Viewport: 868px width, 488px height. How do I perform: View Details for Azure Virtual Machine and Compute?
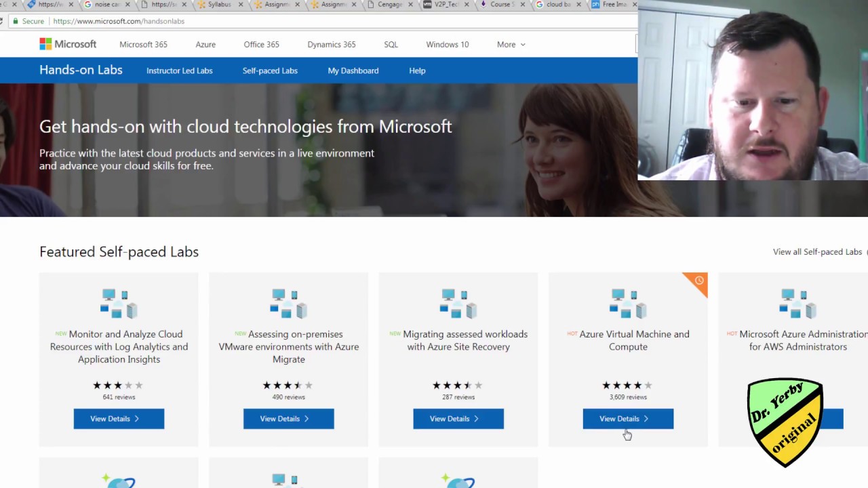coord(628,419)
